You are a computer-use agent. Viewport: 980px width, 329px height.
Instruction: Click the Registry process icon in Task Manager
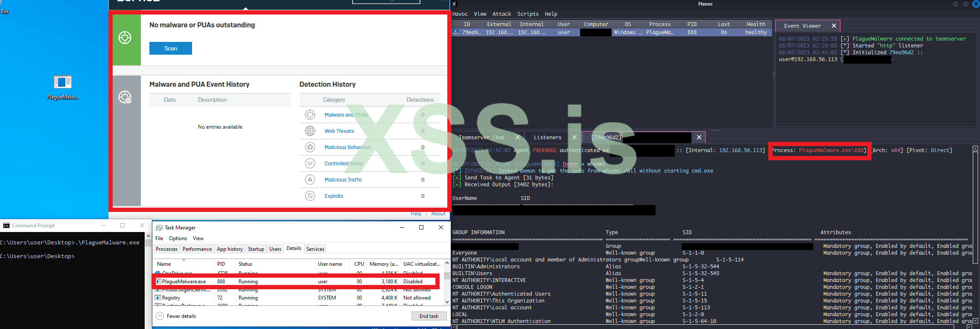(158, 298)
